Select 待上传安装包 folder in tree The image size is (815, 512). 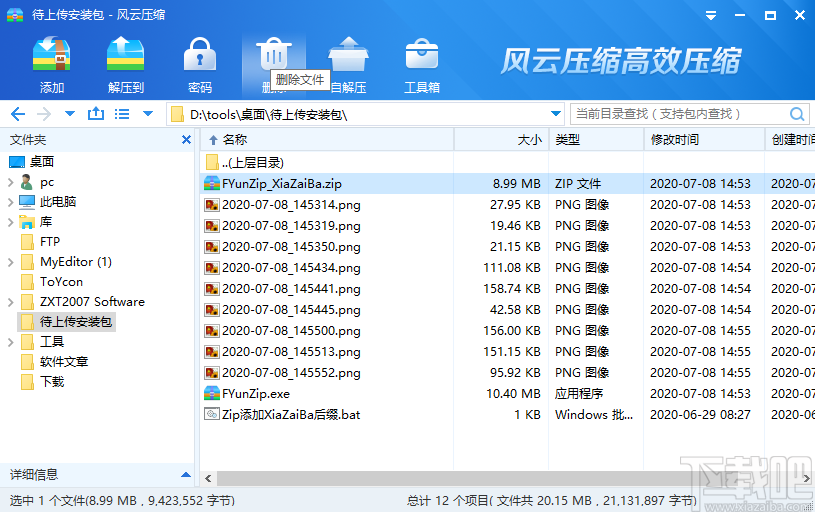67,322
